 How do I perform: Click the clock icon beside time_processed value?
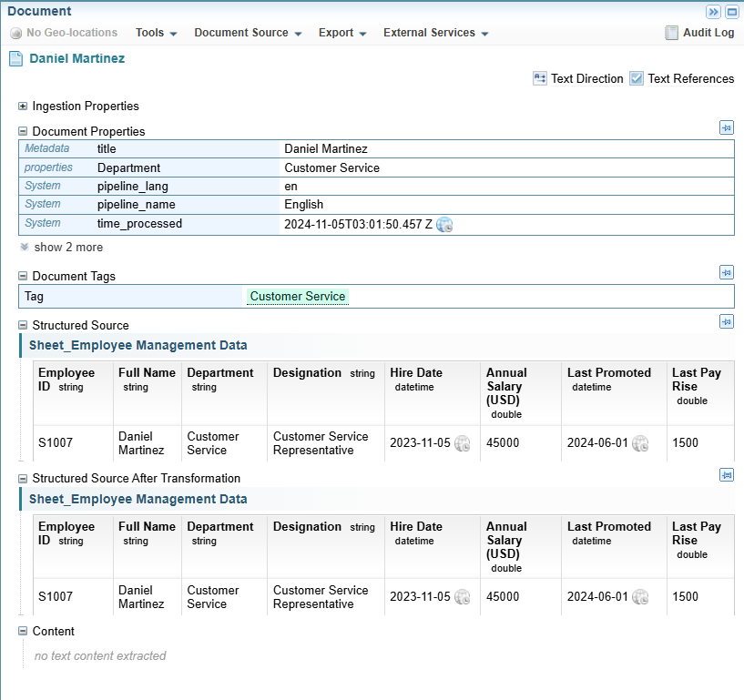point(444,225)
